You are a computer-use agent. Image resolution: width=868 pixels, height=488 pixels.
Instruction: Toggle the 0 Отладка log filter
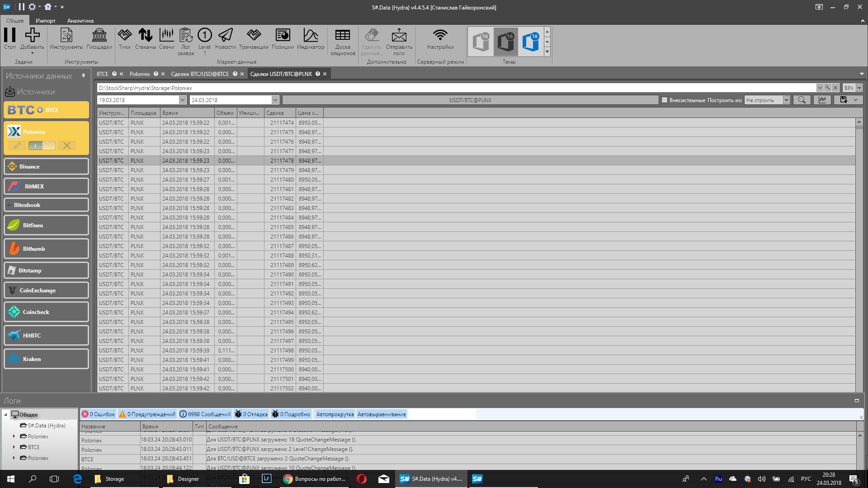click(x=251, y=414)
